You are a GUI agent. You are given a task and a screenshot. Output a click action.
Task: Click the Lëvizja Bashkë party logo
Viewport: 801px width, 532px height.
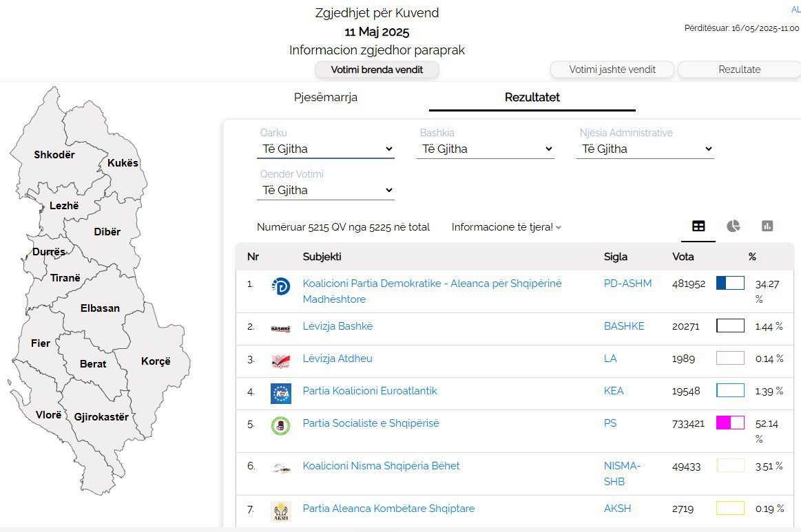pyautogui.click(x=280, y=329)
